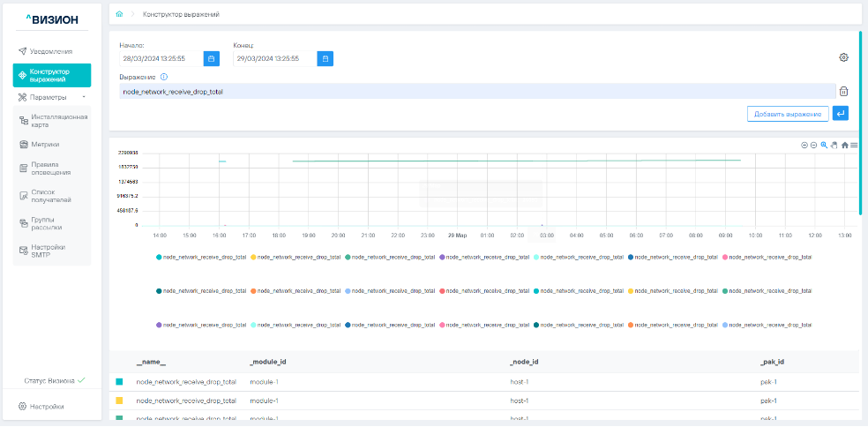Toggle the first teal legend series in chart
868x427 pixels.
159,257
